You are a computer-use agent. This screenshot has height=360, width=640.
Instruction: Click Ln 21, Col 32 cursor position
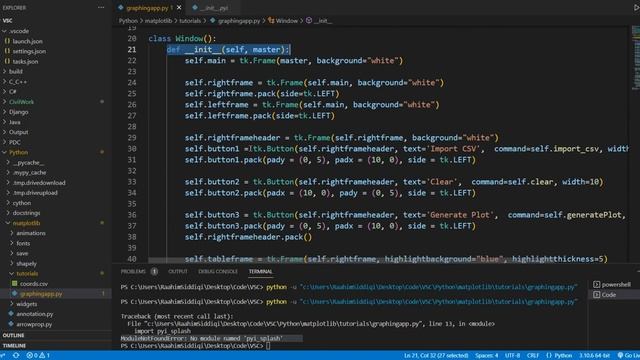436,356
